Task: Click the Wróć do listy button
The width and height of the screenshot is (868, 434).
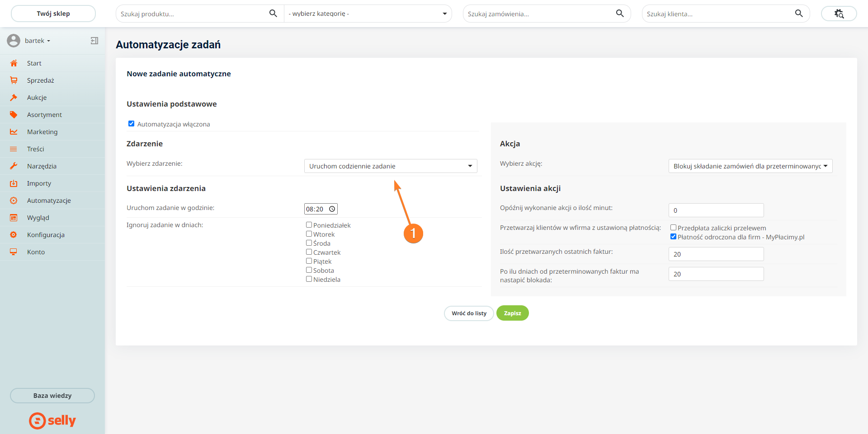Action: point(469,313)
